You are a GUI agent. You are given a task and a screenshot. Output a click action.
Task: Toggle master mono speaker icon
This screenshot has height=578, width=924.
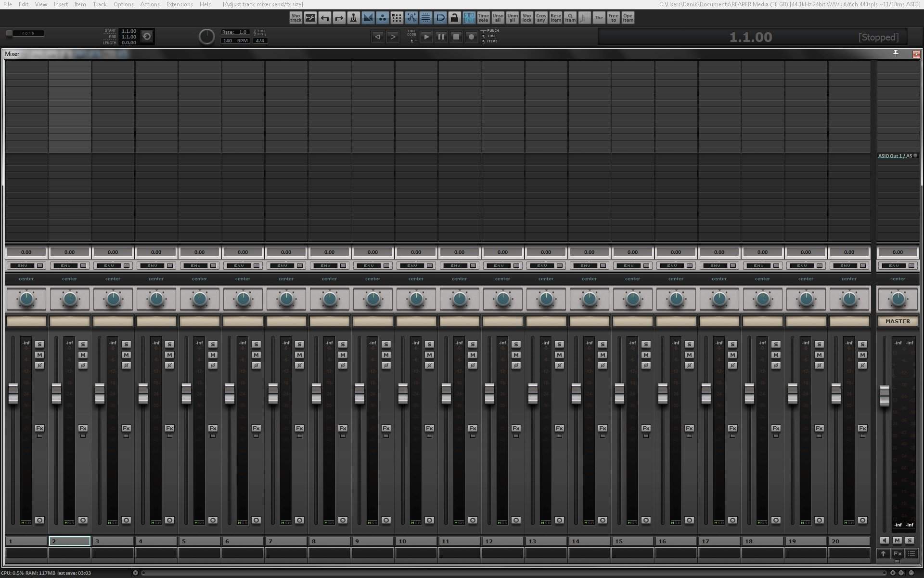click(x=885, y=540)
